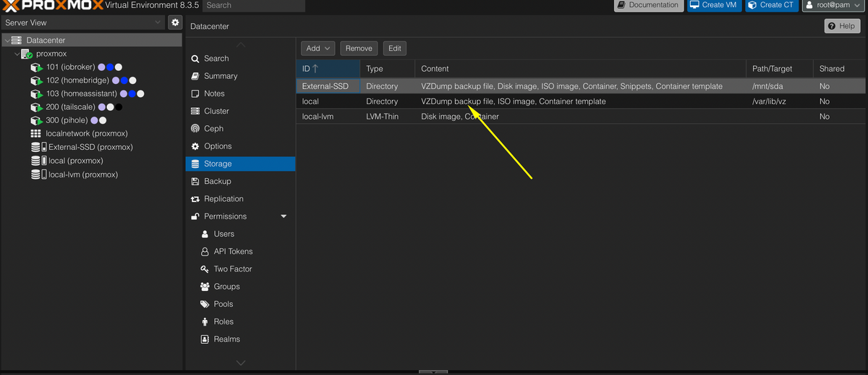Click the local-lvm storage icon in tree

pos(38,174)
